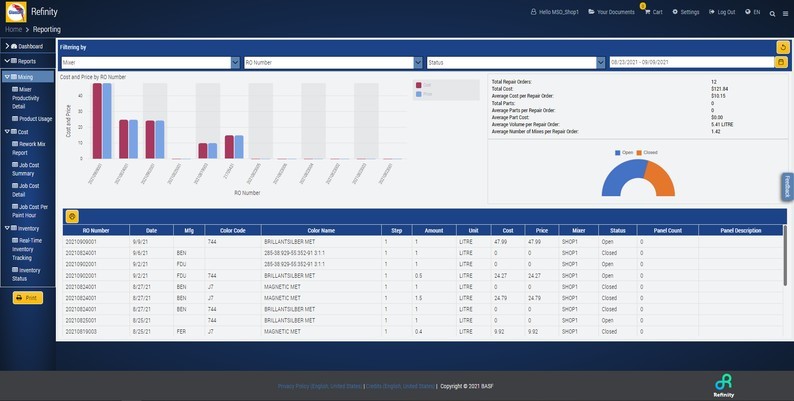Screen dimensions: 794x401
Task: Select RO number 20210909001 cell
Action: pos(96,242)
